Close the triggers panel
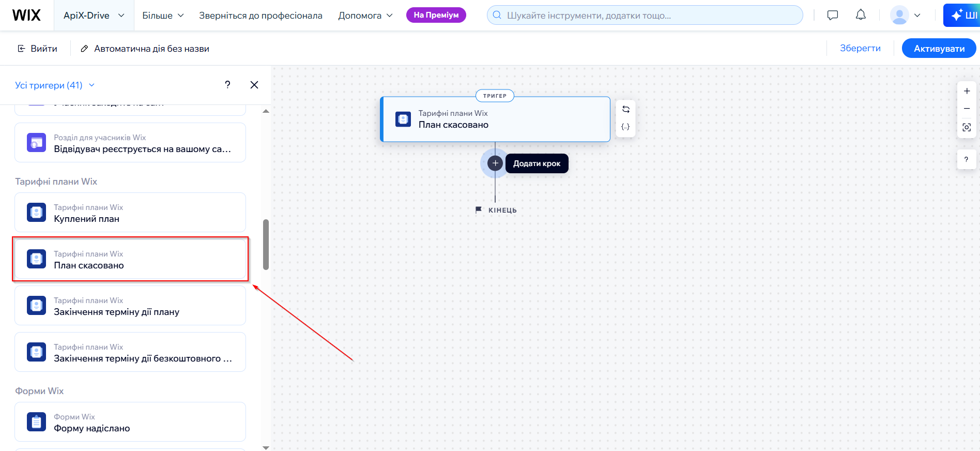Viewport: 980px width, 451px height. point(254,85)
